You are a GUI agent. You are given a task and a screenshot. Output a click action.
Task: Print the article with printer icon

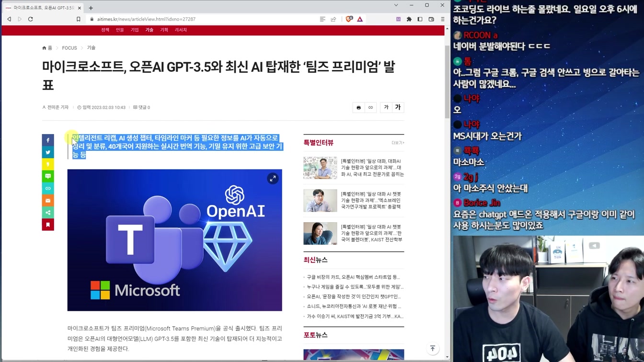tap(358, 108)
